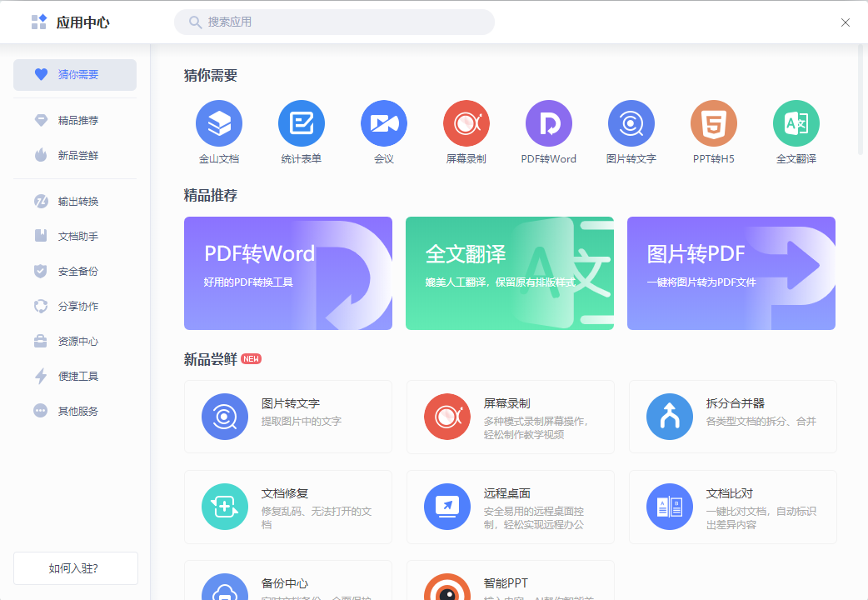Click the 拆分合并器 icon

[670, 417]
